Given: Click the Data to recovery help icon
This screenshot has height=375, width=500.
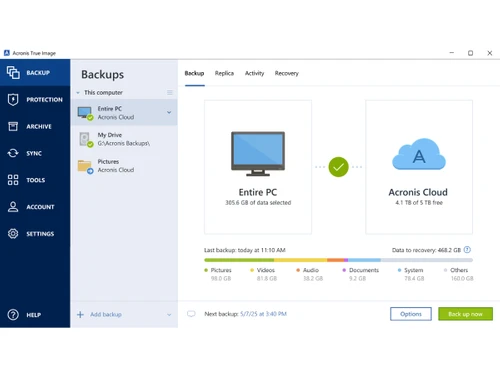Looking at the screenshot, I should pyautogui.click(x=467, y=250).
